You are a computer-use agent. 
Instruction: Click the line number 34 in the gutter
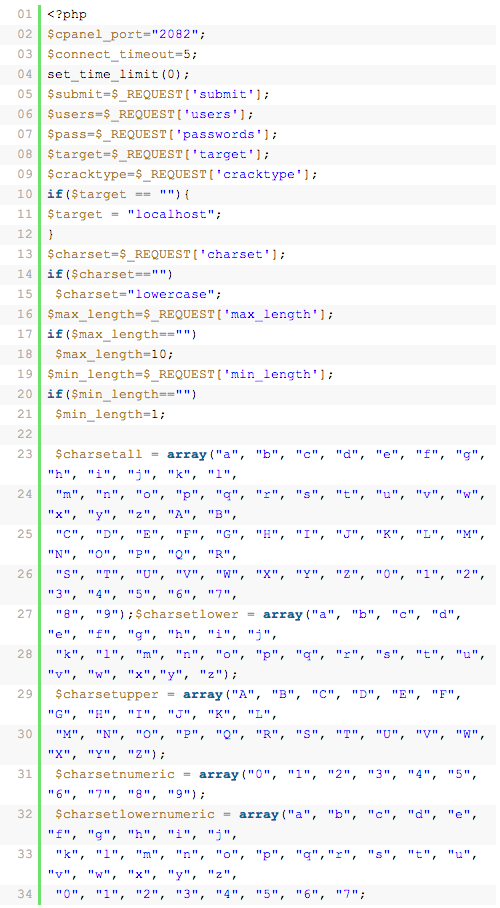24,894
